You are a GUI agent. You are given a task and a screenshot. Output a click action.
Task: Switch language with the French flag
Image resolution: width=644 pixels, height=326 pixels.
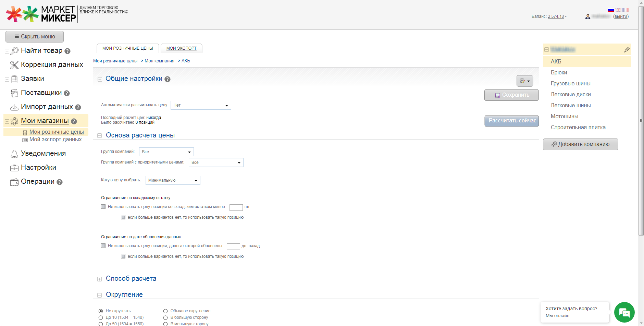(626, 10)
